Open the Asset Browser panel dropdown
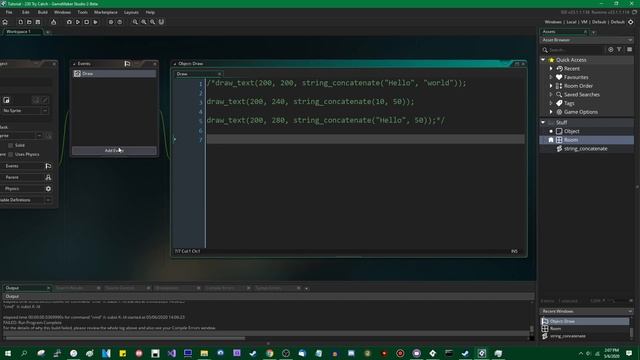This screenshot has height=360, width=640. coord(630,40)
